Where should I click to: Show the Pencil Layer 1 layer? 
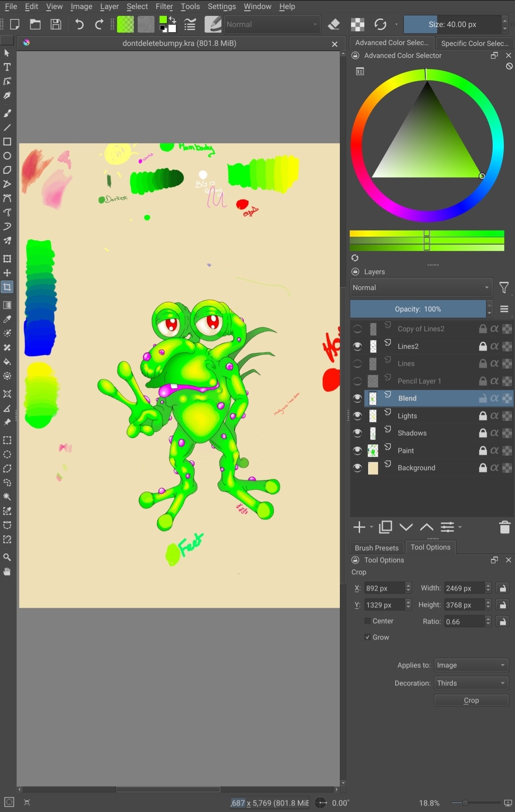click(x=357, y=381)
